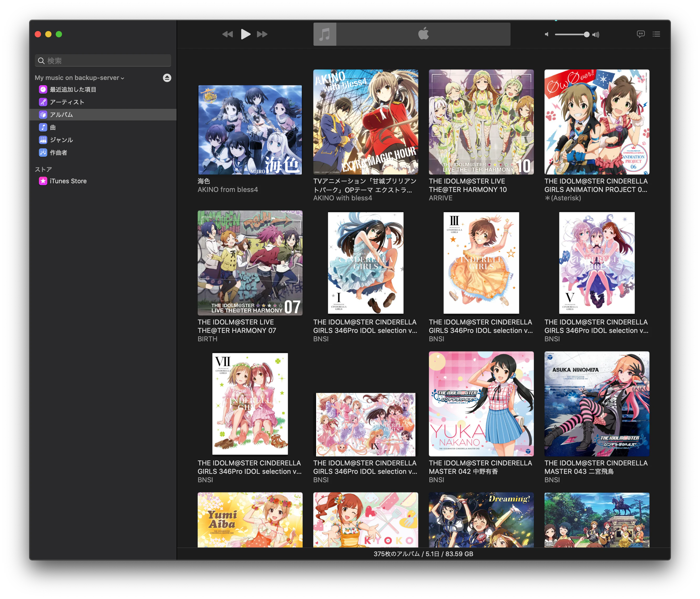Close the window with the red button

38,34
